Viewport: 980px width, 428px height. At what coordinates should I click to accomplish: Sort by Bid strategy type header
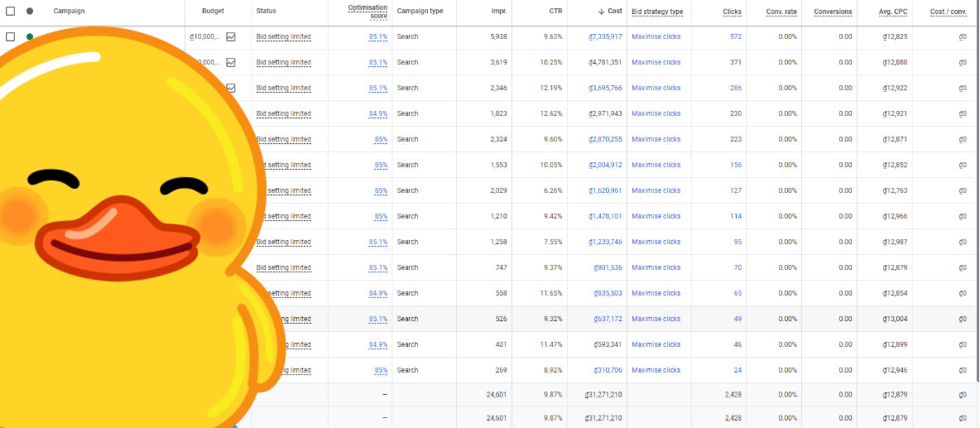(657, 12)
